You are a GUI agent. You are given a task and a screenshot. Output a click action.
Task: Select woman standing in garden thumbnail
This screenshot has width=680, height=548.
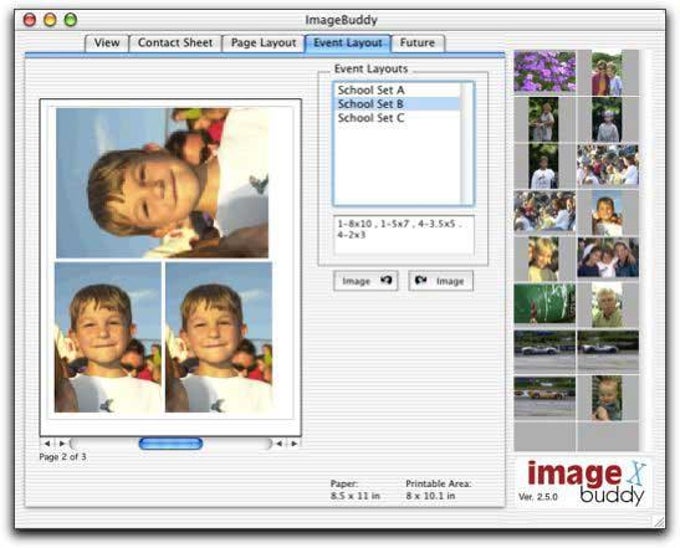point(543,120)
